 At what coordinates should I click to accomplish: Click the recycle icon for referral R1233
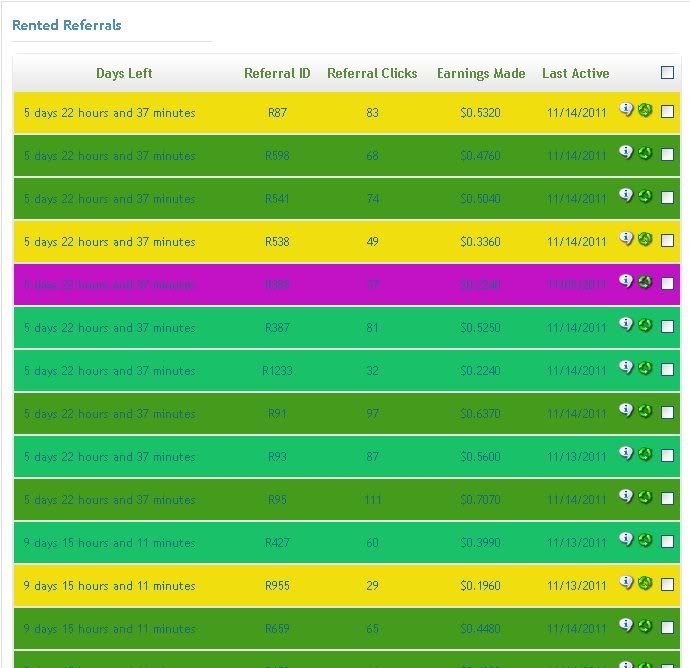(645, 368)
